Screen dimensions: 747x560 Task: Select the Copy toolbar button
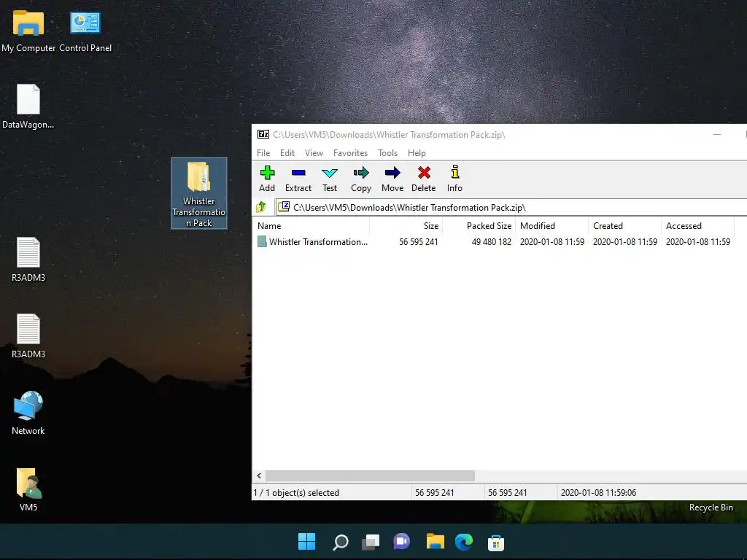(361, 179)
